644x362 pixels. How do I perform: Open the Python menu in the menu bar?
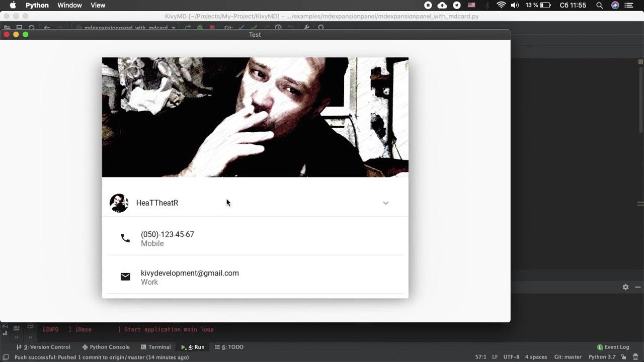[37, 5]
